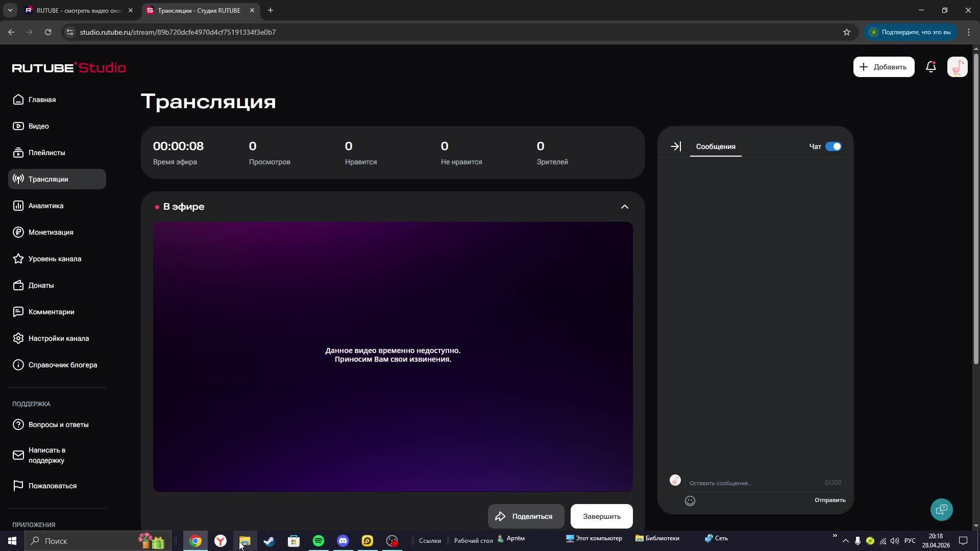Turn off the Чат toggle

[833, 146]
